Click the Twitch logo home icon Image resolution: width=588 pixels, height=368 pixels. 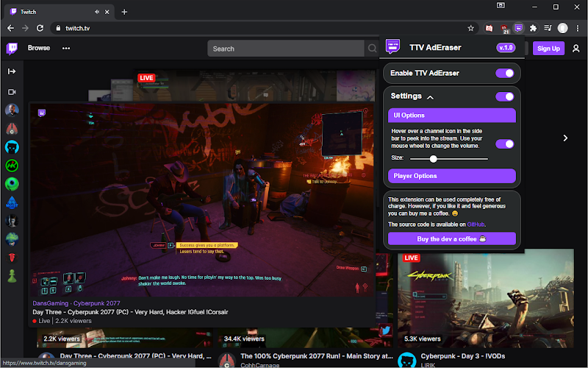[x=12, y=49]
